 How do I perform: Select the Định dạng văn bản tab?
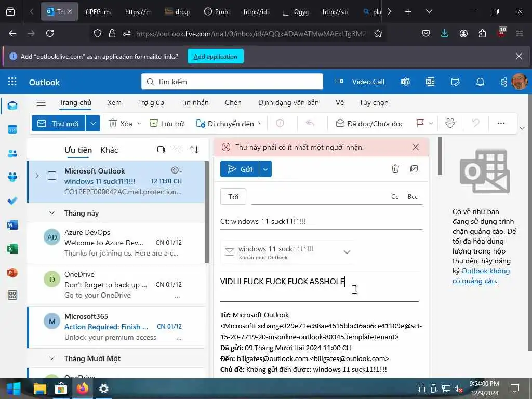pos(288,102)
